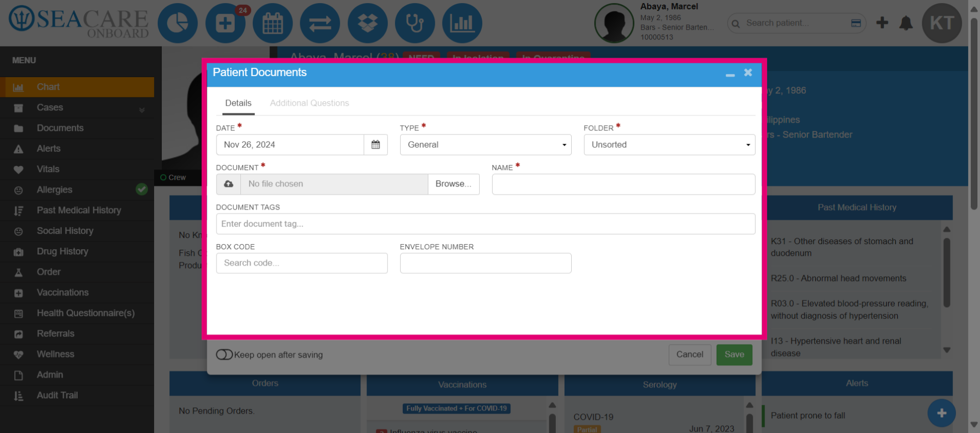Open the date picker calendar icon

(376, 145)
